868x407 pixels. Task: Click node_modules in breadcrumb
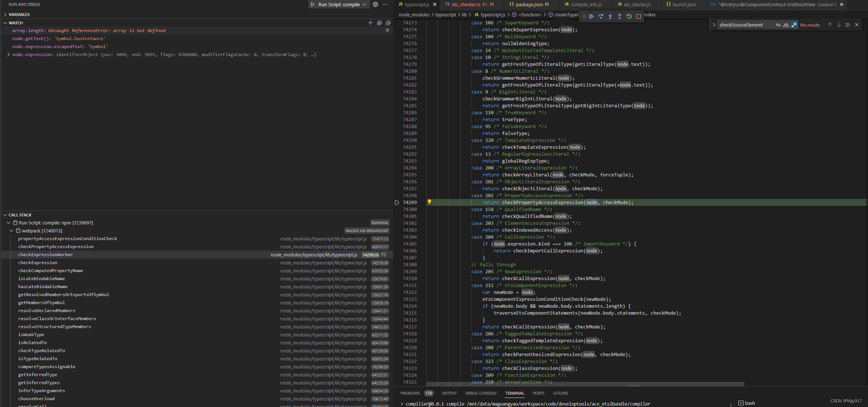pyautogui.click(x=414, y=15)
